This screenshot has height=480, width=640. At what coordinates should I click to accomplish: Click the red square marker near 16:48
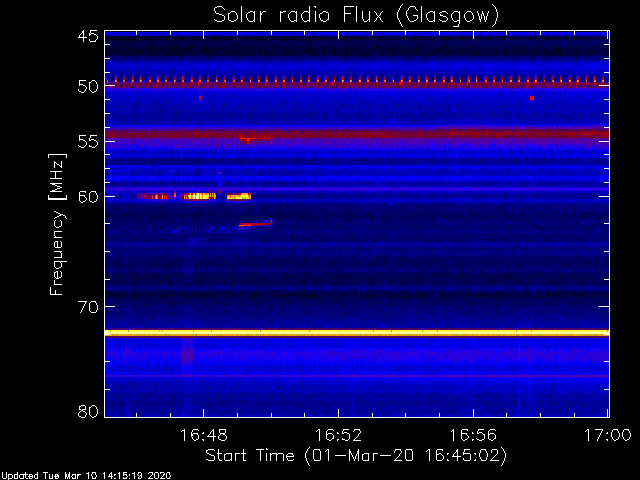click(x=200, y=98)
